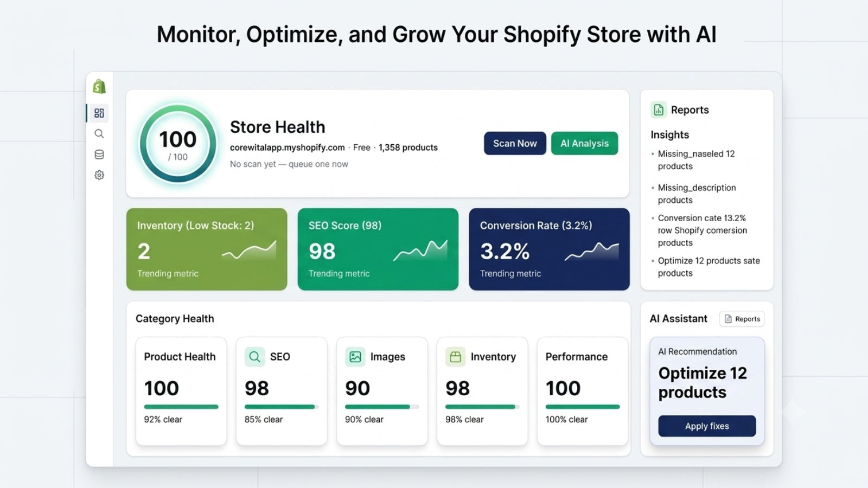
Task: Select the search magnifier sidebar icon
Action: 99,133
